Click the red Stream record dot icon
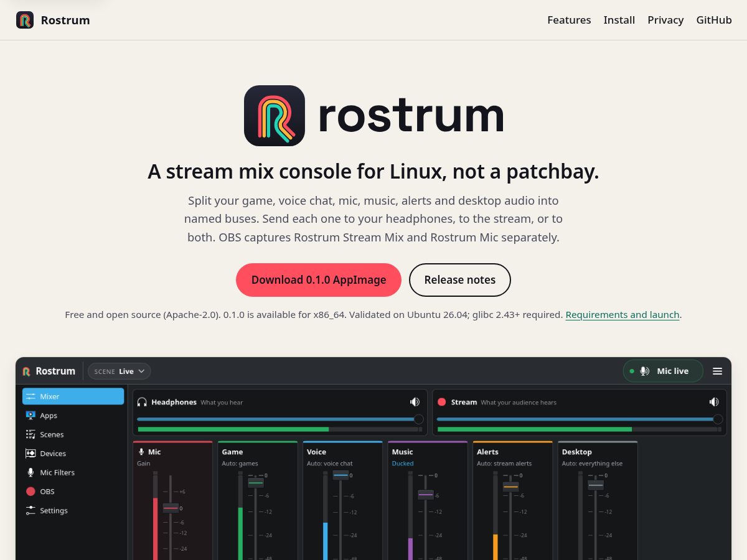747x560 pixels. [442, 402]
